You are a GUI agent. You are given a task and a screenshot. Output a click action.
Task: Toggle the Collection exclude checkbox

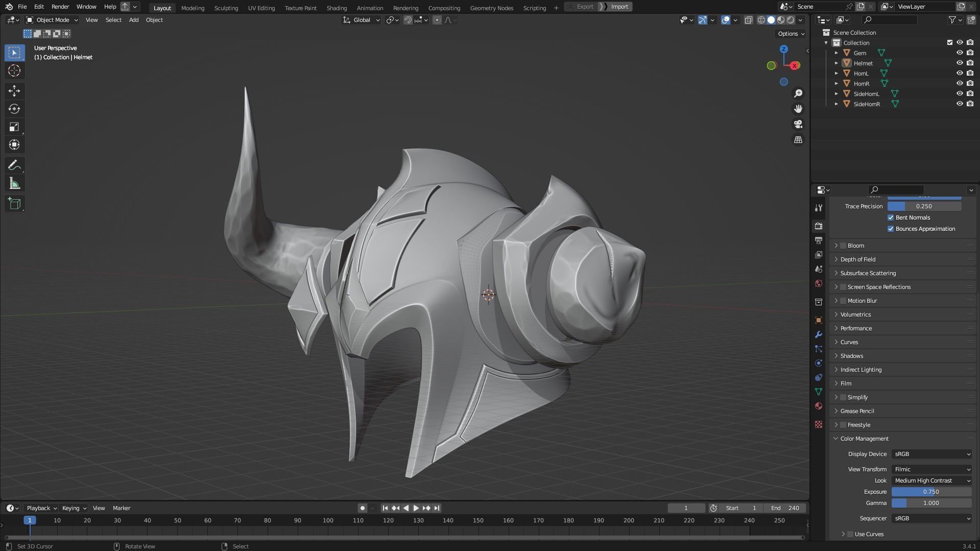(x=950, y=42)
